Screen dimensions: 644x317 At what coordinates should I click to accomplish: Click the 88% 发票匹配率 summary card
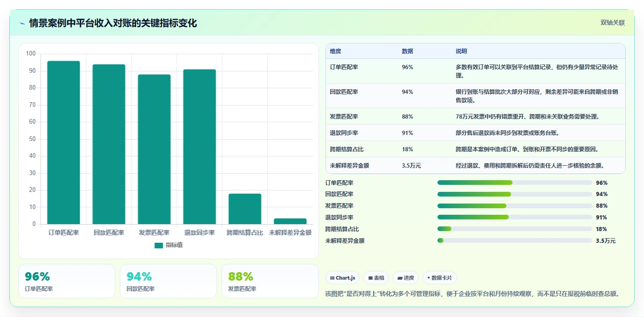click(x=270, y=281)
